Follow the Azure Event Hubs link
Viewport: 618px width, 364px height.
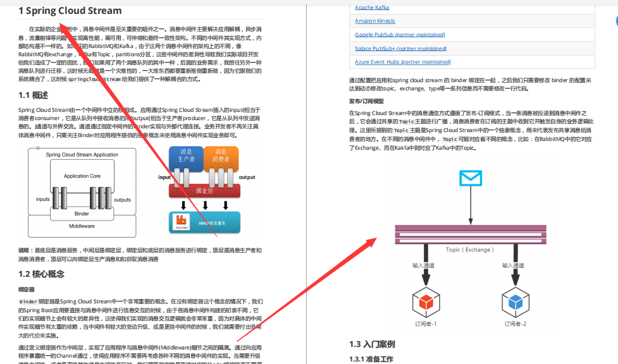click(x=403, y=62)
